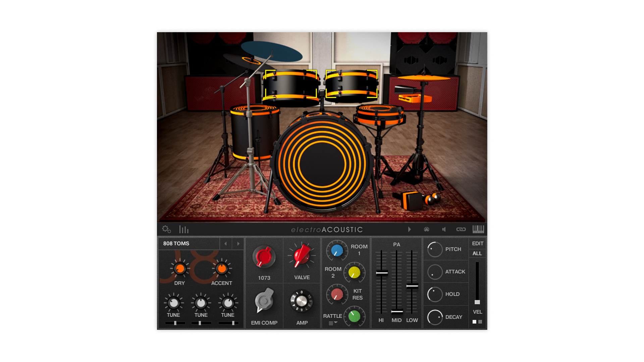The image size is (644, 362).
Task: Open the settings gears icon
Action: (x=166, y=229)
